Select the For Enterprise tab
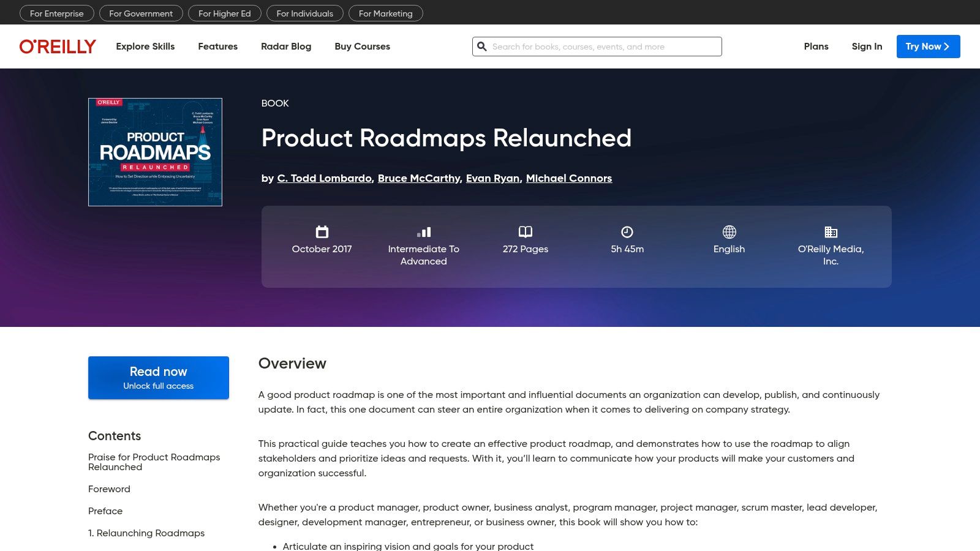 [56, 13]
